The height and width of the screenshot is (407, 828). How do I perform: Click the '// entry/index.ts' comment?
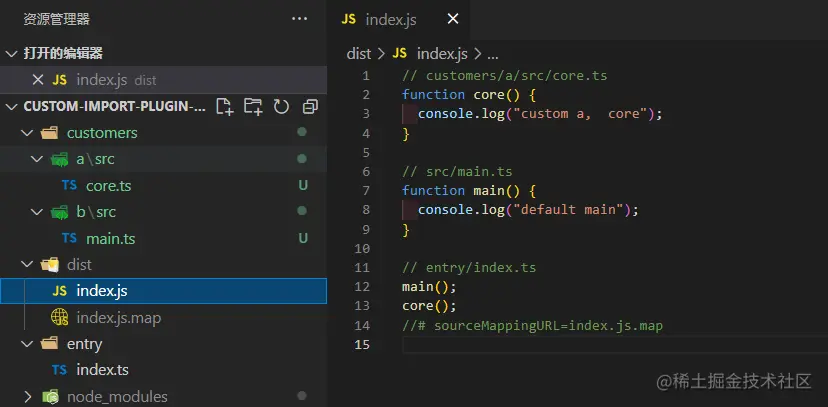(469, 268)
